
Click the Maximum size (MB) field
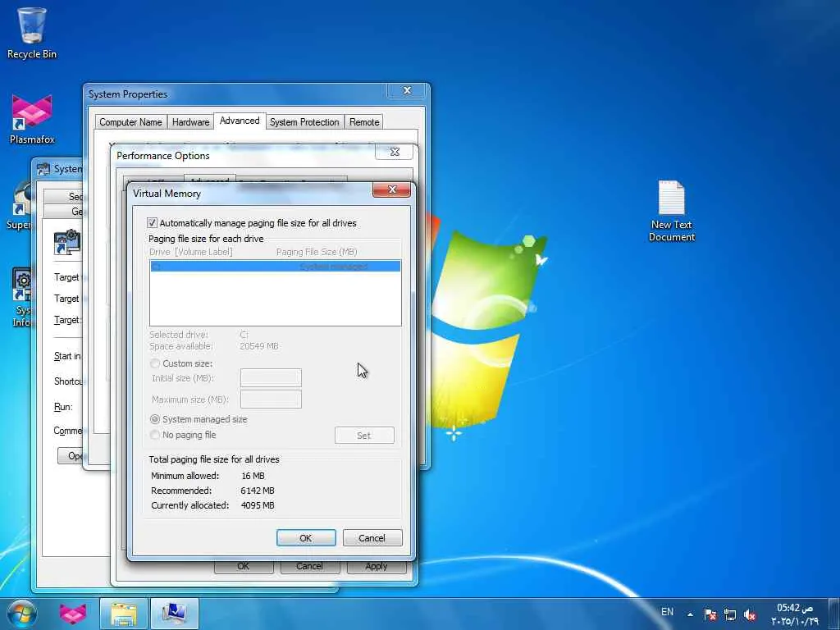pos(271,399)
